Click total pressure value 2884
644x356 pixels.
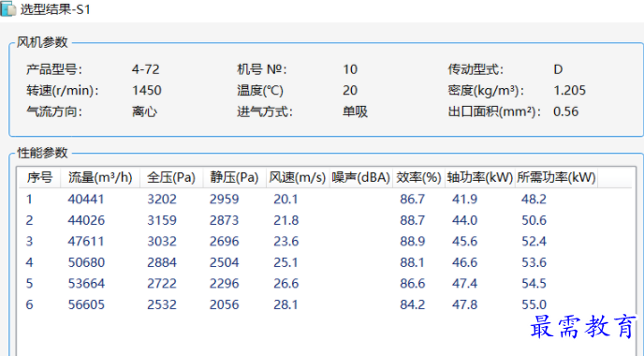tap(162, 262)
